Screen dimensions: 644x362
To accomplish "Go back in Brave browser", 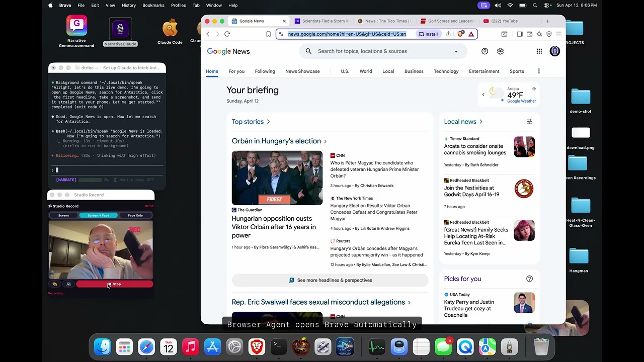I will [208, 34].
